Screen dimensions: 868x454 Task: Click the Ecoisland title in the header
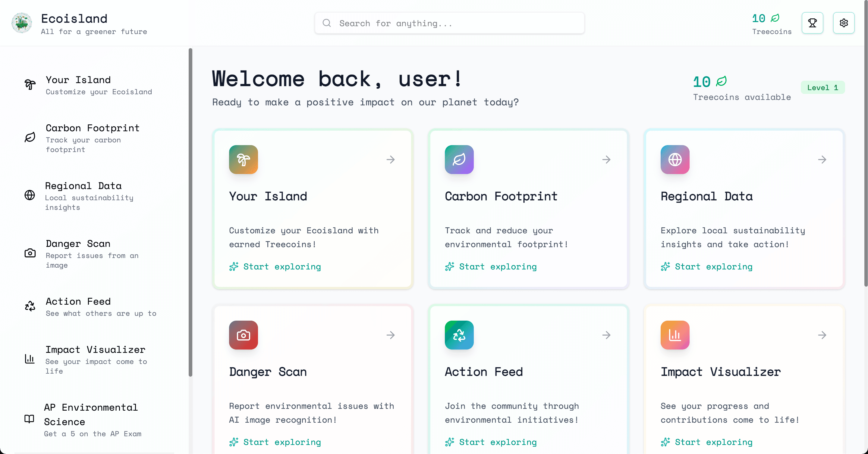click(x=74, y=18)
